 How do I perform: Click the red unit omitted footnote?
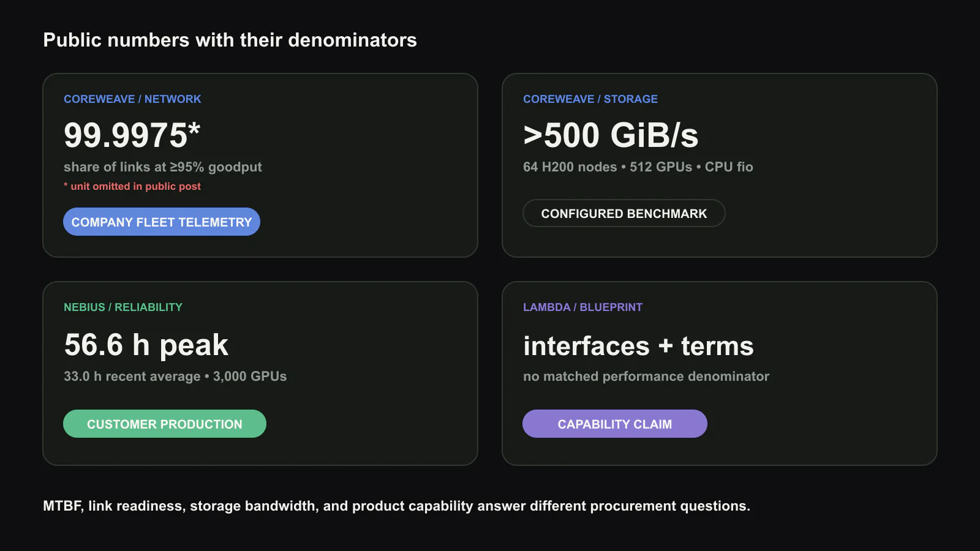pos(132,186)
